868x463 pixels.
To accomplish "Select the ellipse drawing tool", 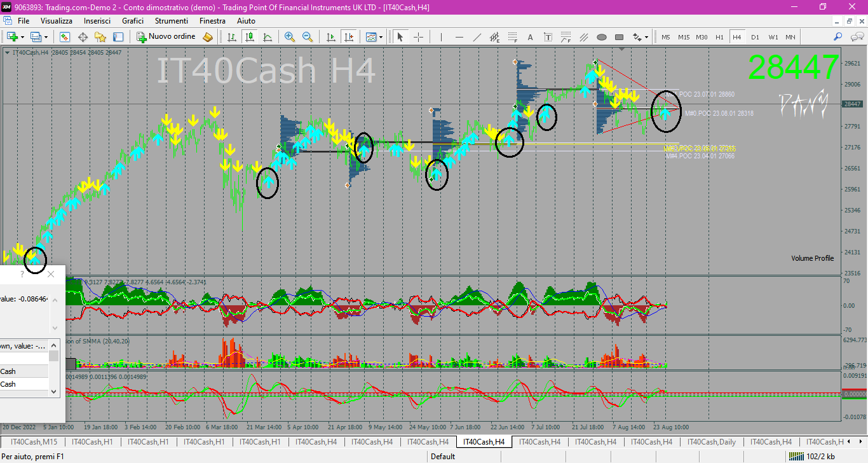I will (601, 37).
